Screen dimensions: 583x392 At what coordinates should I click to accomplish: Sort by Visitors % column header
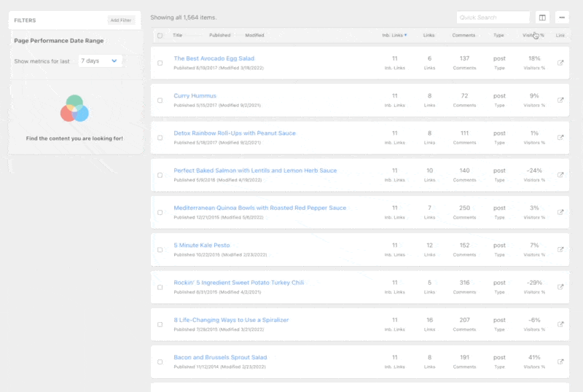pyautogui.click(x=533, y=35)
